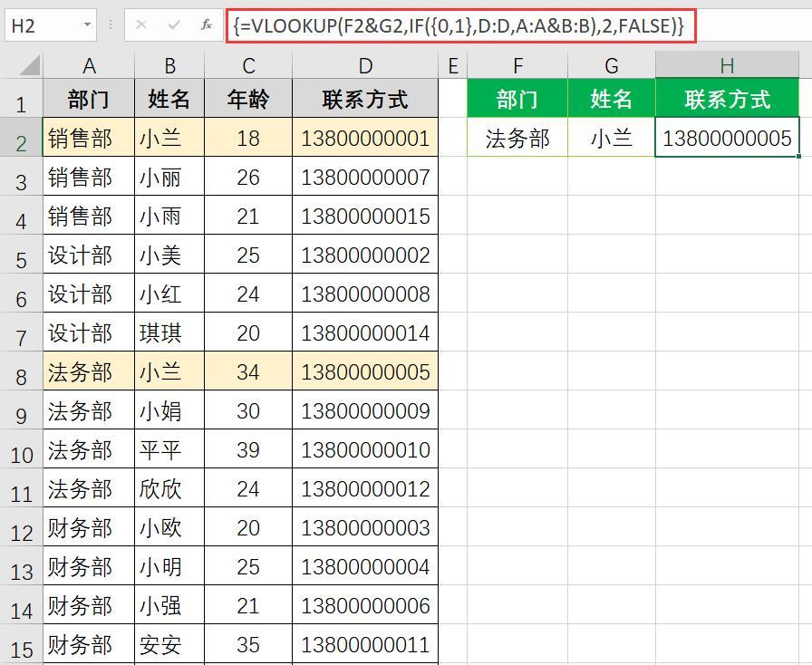Select name cell 安安
This screenshot has height=665, width=812.
169,644
